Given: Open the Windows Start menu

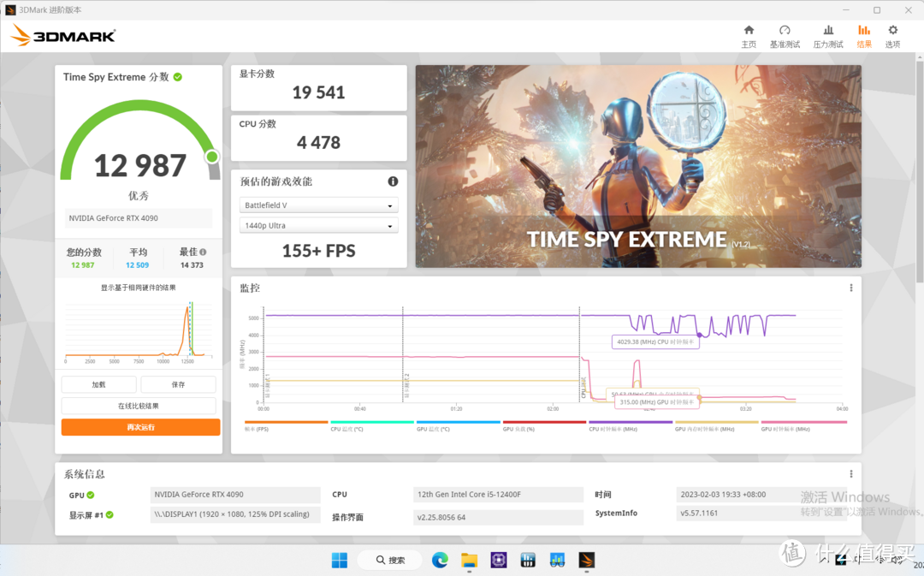Looking at the screenshot, I should (x=340, y=560).
